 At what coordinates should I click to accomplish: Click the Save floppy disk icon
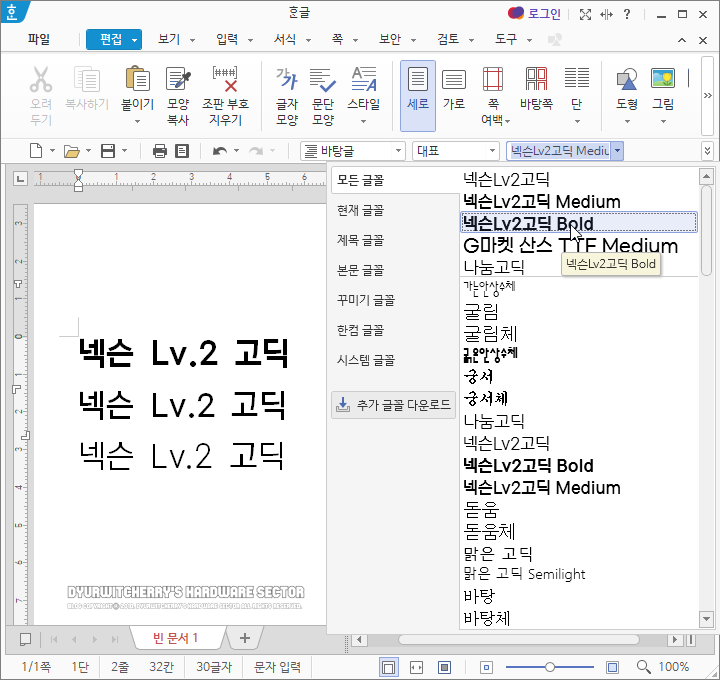pos(108,151)
